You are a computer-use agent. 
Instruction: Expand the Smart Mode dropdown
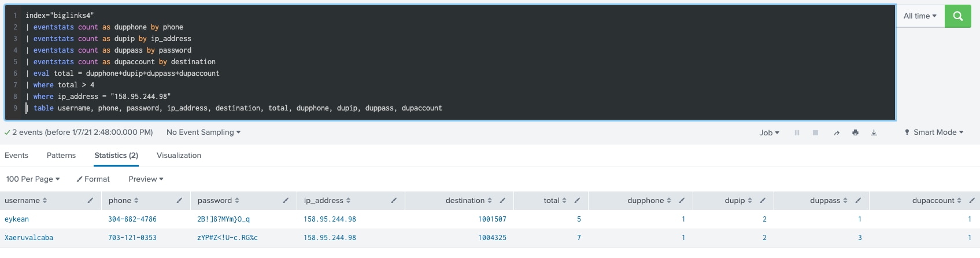pos(934,132)
